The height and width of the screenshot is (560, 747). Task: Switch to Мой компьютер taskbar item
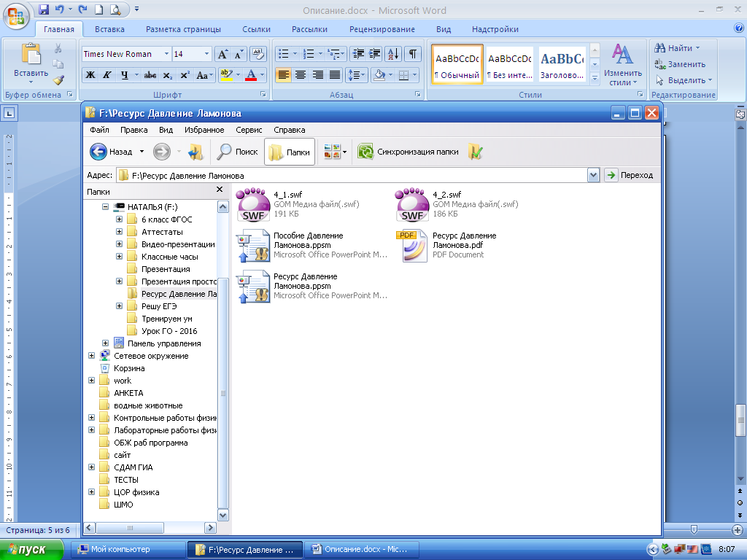tap(128, 550)
